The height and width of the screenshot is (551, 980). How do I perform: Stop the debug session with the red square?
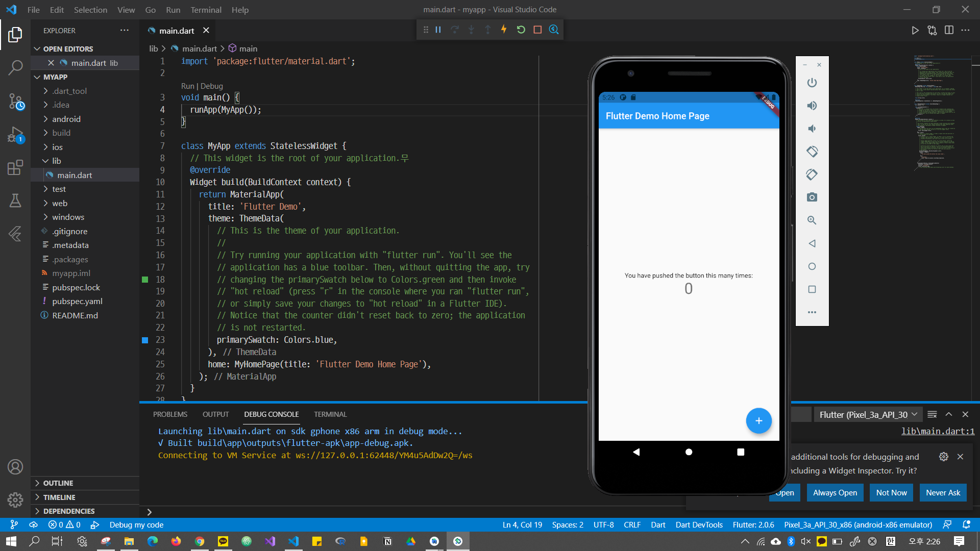[x=537, y=30]
